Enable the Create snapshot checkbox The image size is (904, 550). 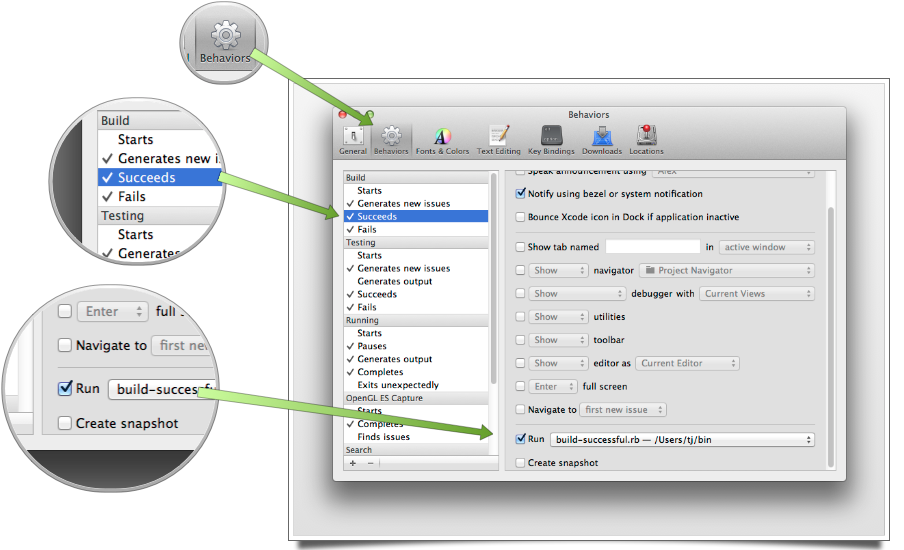(521, 463)
